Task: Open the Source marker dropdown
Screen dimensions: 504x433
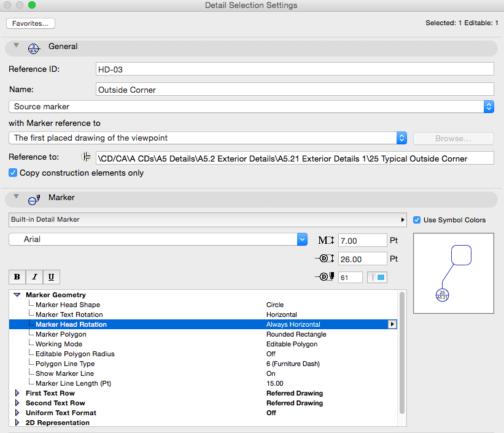Action: pos(251,106)
